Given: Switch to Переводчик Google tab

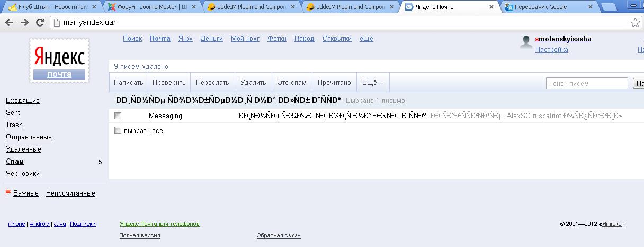Looking at the screenshot, I should 550,7.
